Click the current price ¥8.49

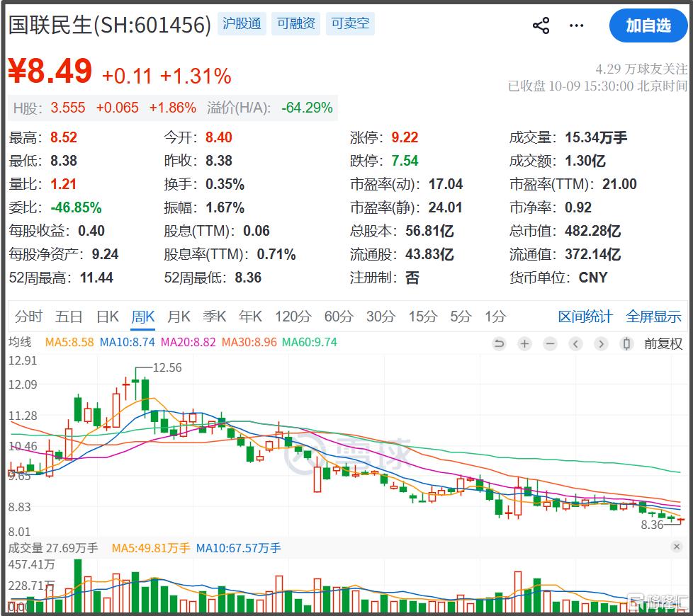(x=50, y=71)
